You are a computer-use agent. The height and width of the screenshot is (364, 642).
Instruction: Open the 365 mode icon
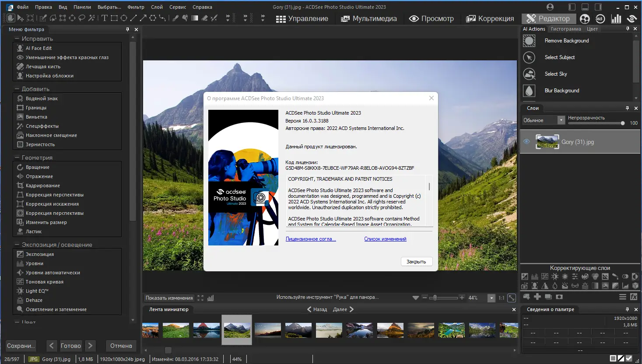click(x=600, y=18)
